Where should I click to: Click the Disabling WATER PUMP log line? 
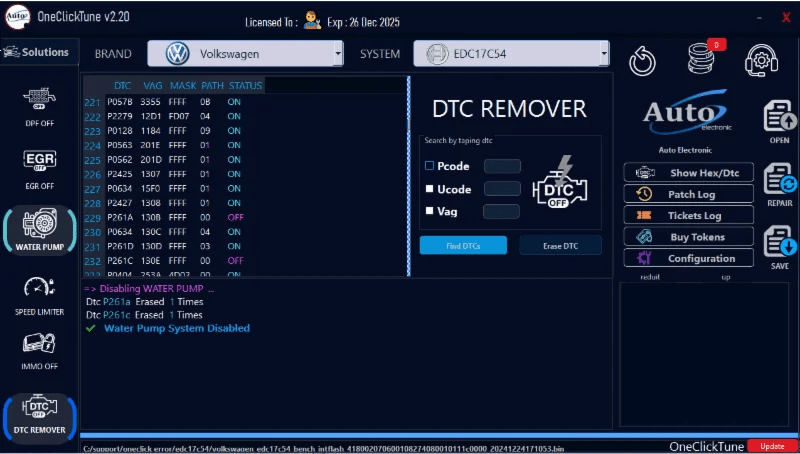point(149,289)
